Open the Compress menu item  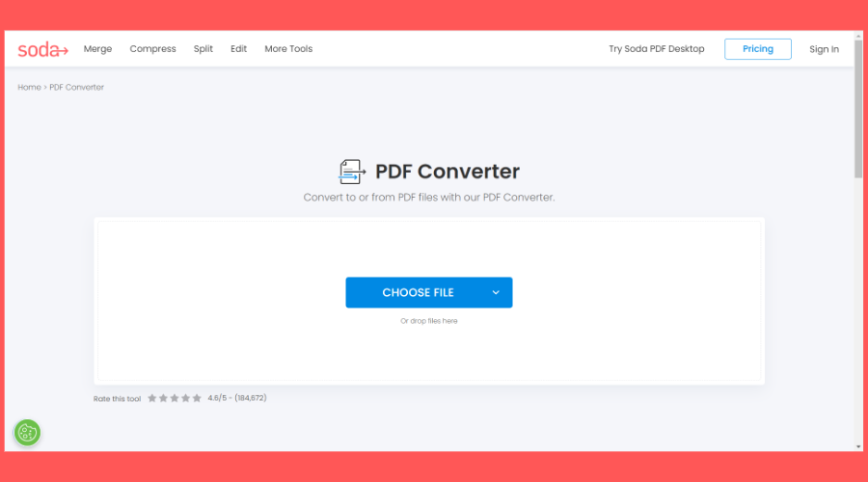coord(152,49)
